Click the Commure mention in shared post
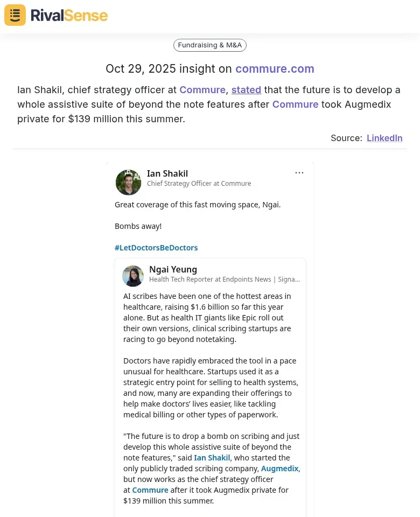420x517 pixels. [x=150, y=490]
